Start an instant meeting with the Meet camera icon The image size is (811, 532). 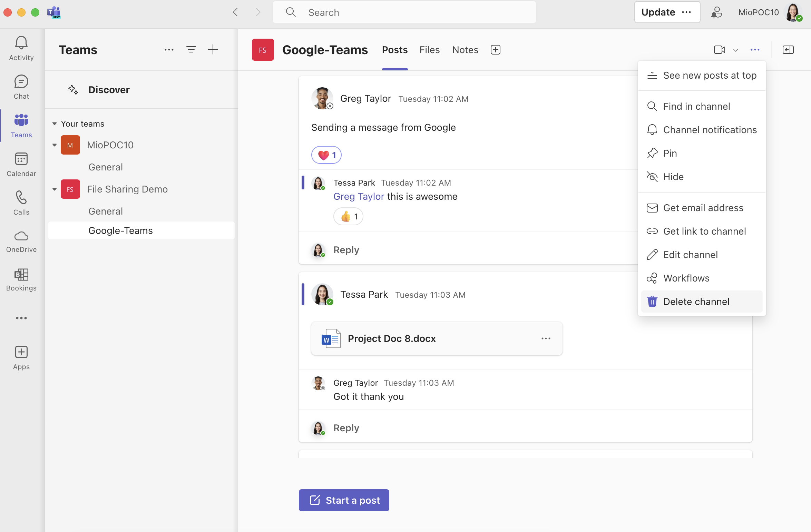click(720, 50)
